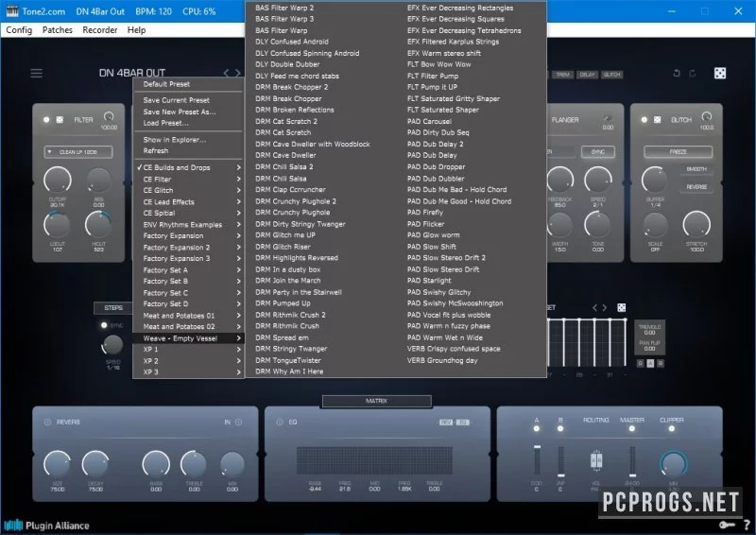Image resolution: width=756 pixels, height=535 pixels.
Task: Go to the next preset arrow near DN 4BAR OUT
Action: tap(238, 73)
